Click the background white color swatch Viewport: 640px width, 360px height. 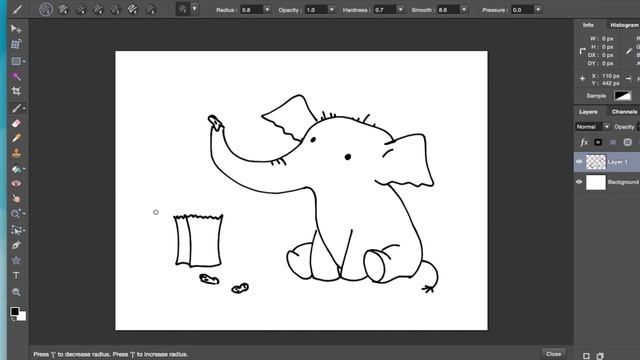[x=22, y=316]
